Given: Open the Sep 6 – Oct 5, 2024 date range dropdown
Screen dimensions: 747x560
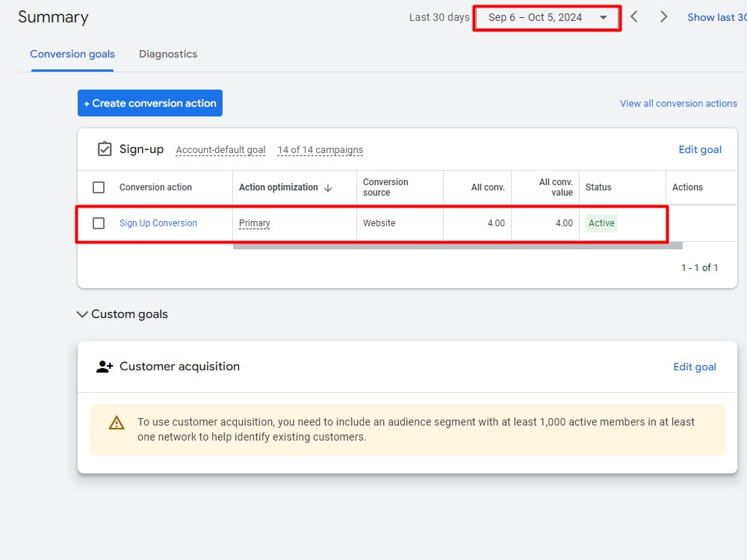Looking at the screenshot, I should click(547, 18).
